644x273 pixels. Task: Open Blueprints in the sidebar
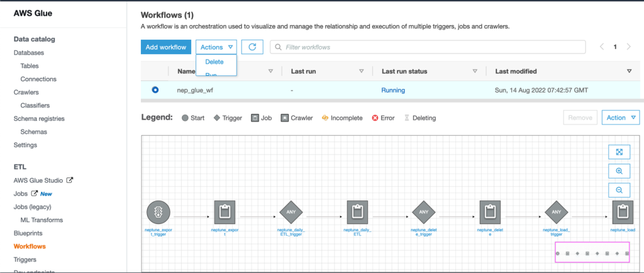click(x=28, y=233)
